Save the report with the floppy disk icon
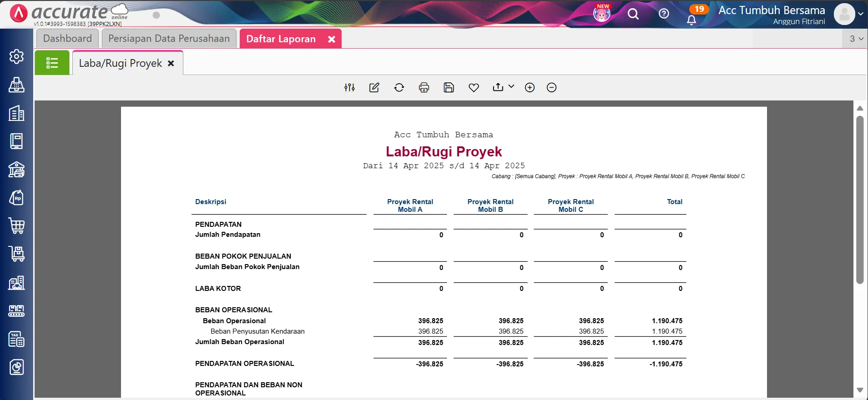 coord(449,88)
